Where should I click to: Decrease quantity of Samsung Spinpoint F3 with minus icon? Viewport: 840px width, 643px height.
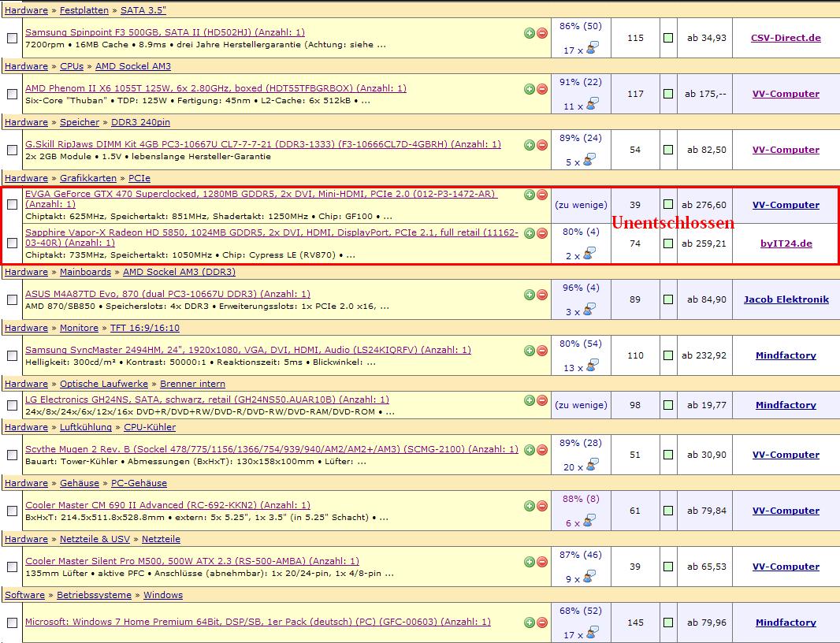541,33
